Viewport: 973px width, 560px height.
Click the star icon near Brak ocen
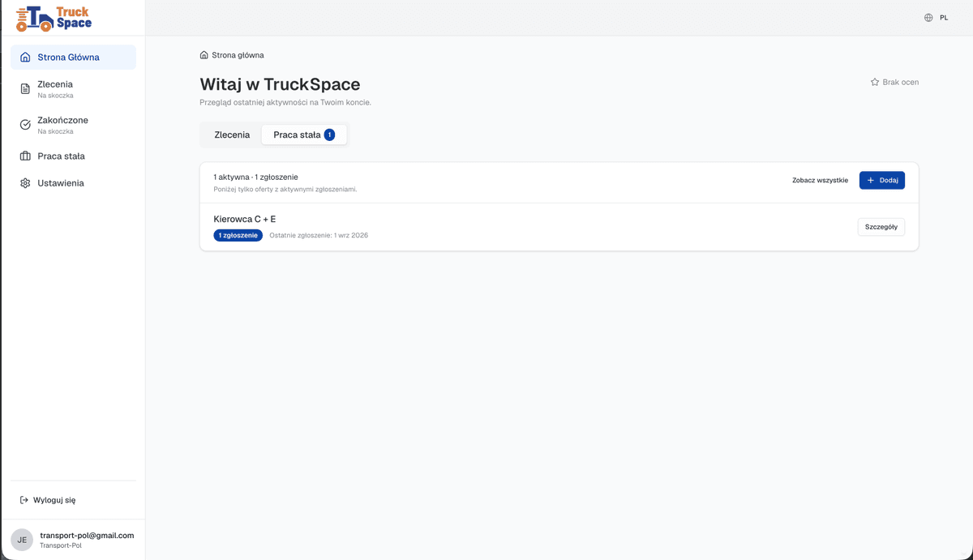(875, 82)
